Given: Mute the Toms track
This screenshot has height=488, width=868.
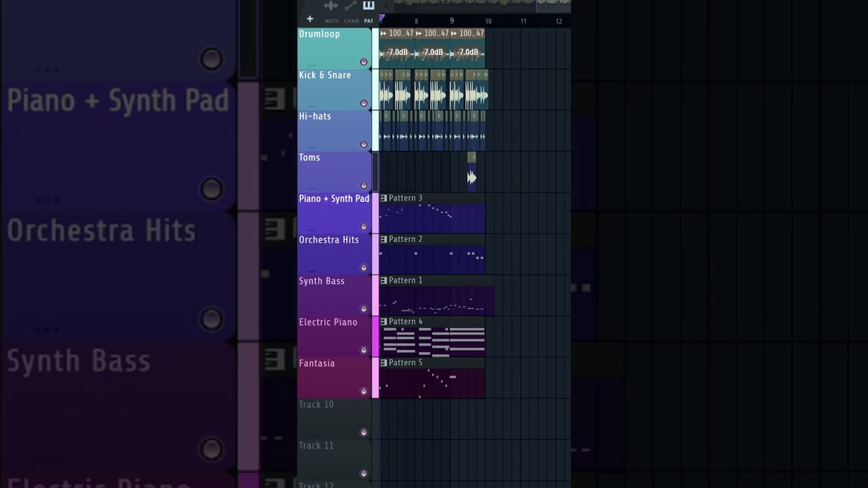Looking at the screenshot, I should [363, 185].
